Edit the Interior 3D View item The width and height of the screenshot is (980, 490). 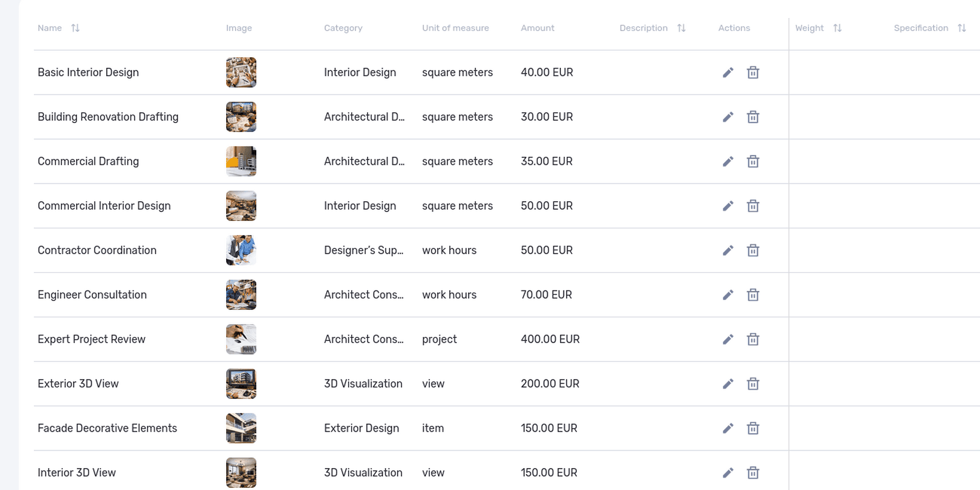728,472
